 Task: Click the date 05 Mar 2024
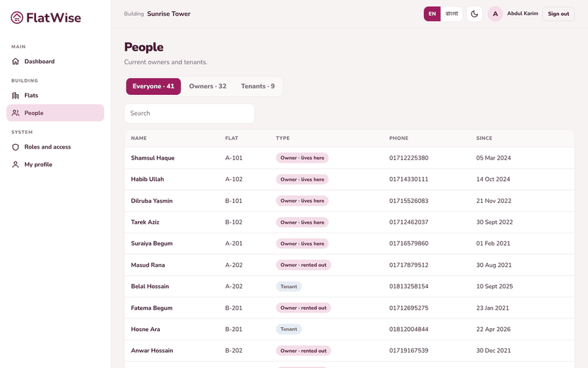(493, 158)
